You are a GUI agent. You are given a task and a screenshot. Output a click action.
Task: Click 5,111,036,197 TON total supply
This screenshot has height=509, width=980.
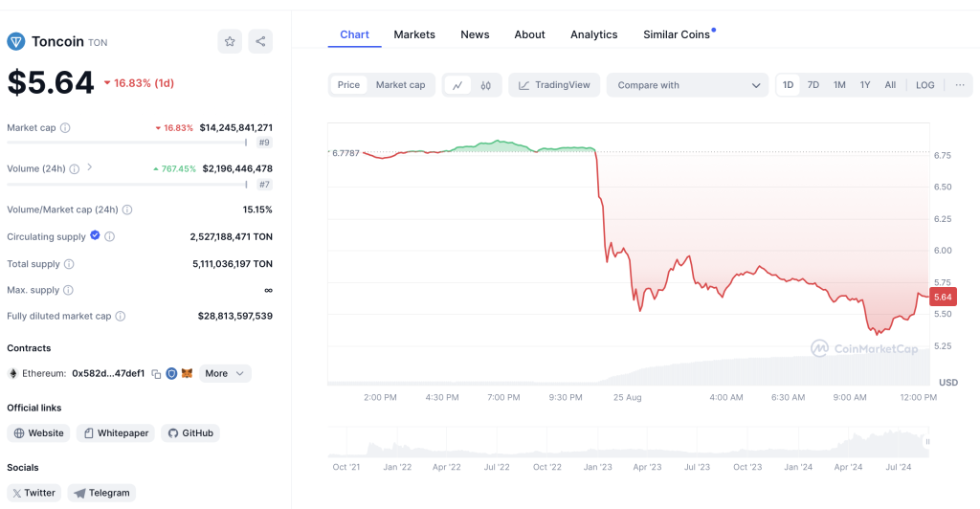(x=233, y=264)
